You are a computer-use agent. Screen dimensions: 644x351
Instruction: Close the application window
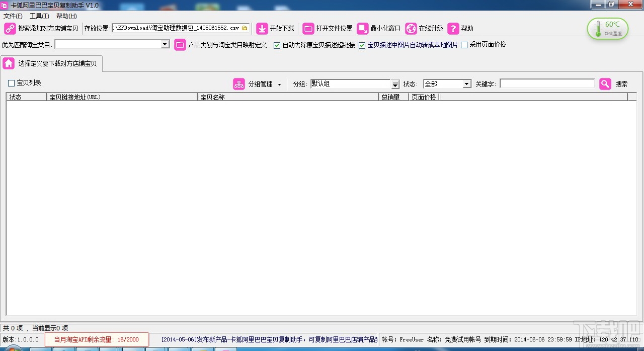tap(631, 5)
